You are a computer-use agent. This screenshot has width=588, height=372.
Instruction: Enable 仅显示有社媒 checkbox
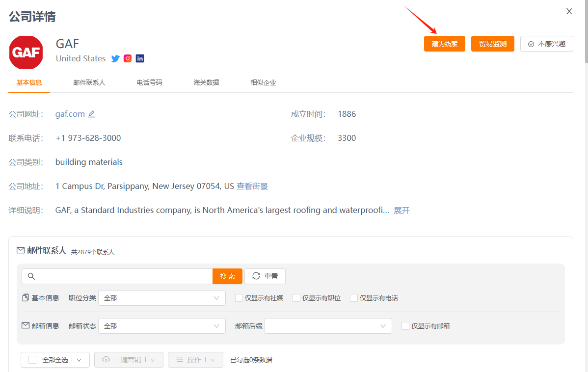tap(239, 298)
